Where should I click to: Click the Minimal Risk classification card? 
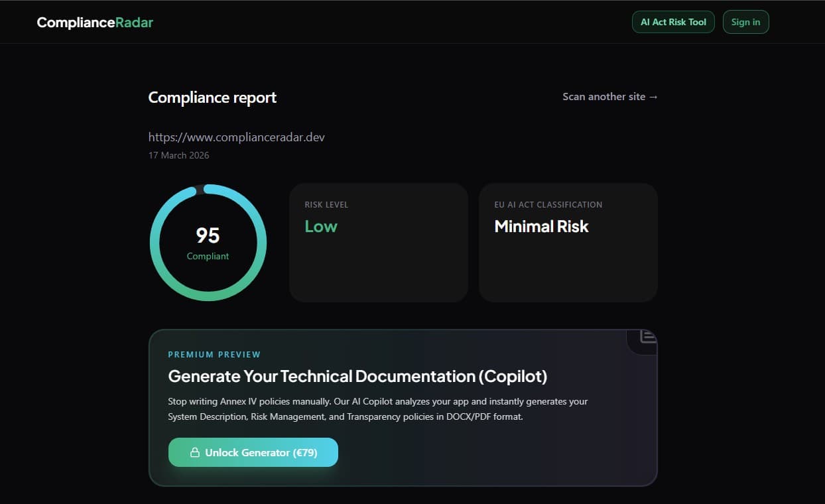pos(568,242)
